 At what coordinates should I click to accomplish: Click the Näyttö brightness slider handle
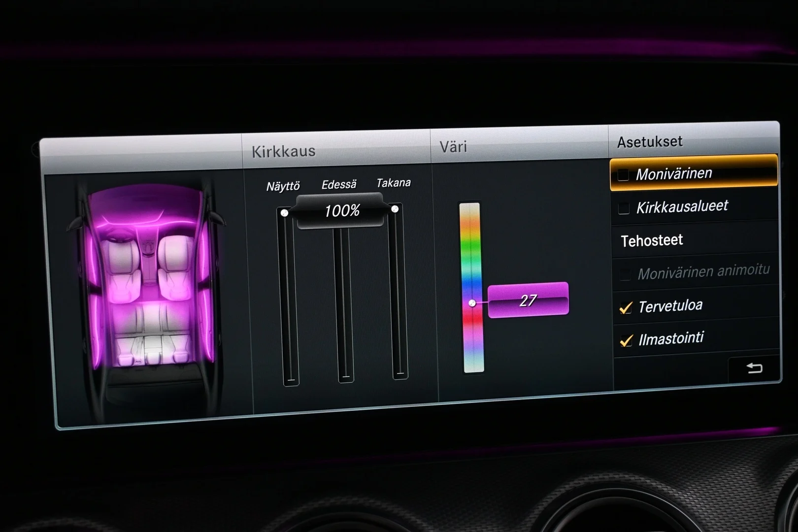click(x=284, y=213)
